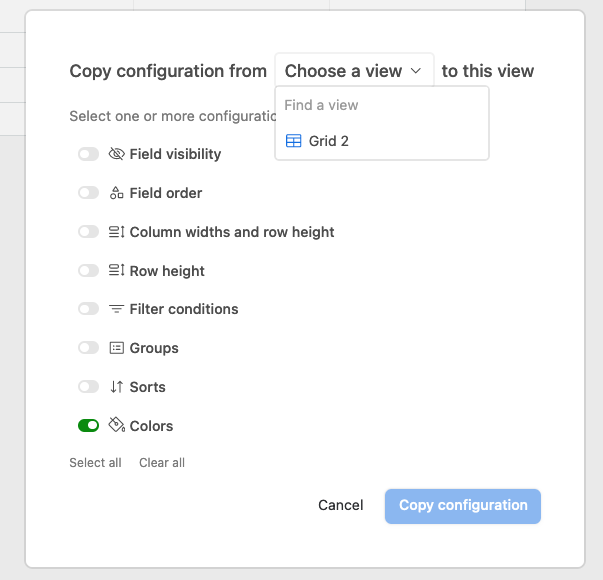Select Grid 2 from the view list
603x580 pixels.
click(x=382, y=141)
